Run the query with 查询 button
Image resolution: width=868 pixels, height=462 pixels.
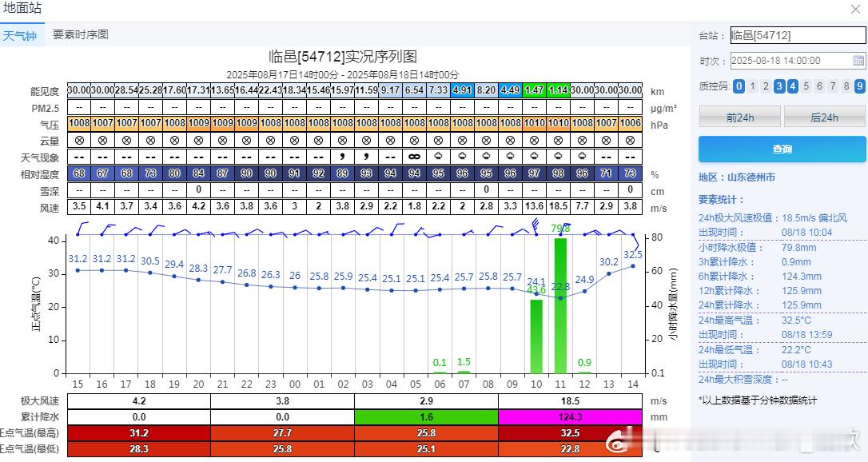[782, 149]
